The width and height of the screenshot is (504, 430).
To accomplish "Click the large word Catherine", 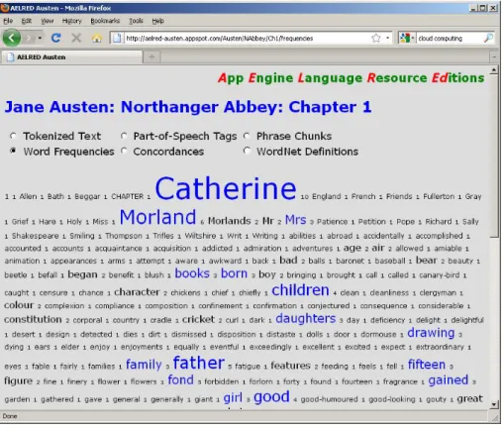I will coord(226,188).
